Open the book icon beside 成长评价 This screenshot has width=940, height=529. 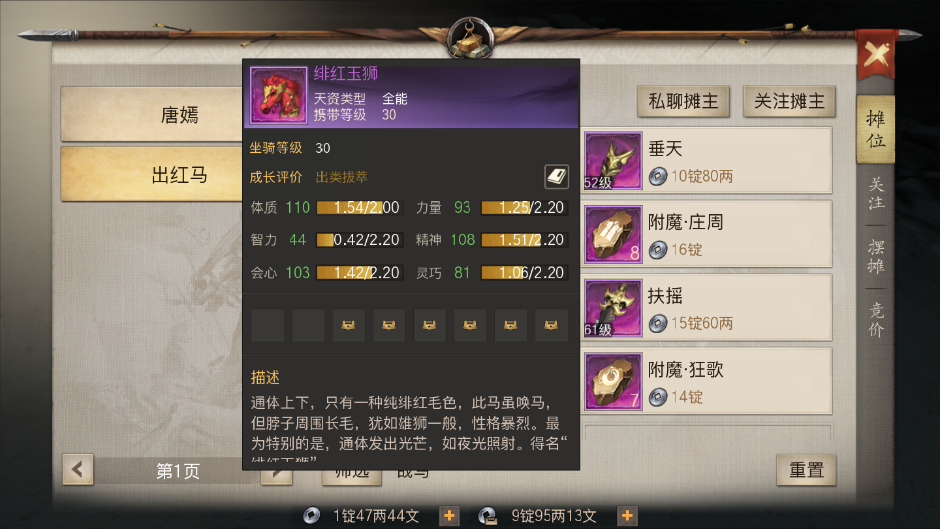[556, 176]
